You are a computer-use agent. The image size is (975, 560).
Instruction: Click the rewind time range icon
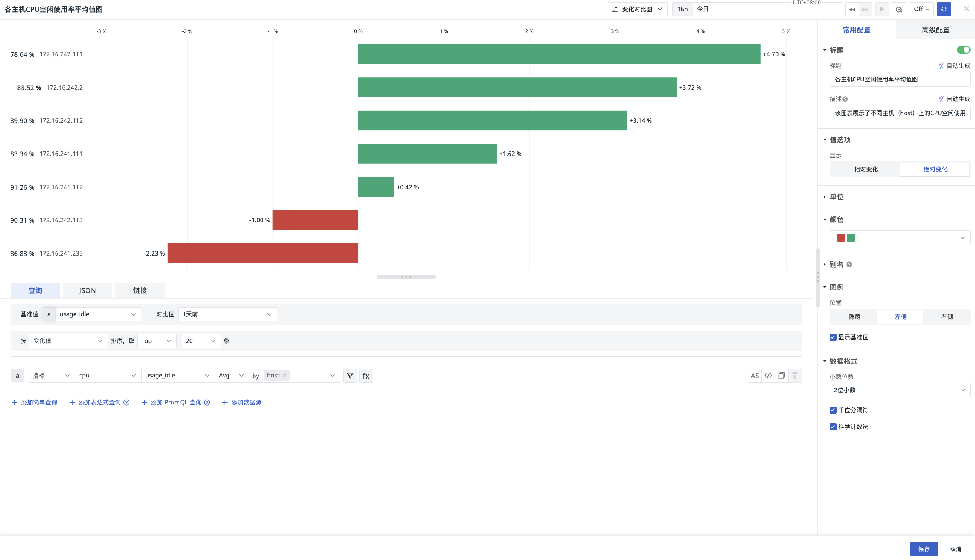(852, 9)
